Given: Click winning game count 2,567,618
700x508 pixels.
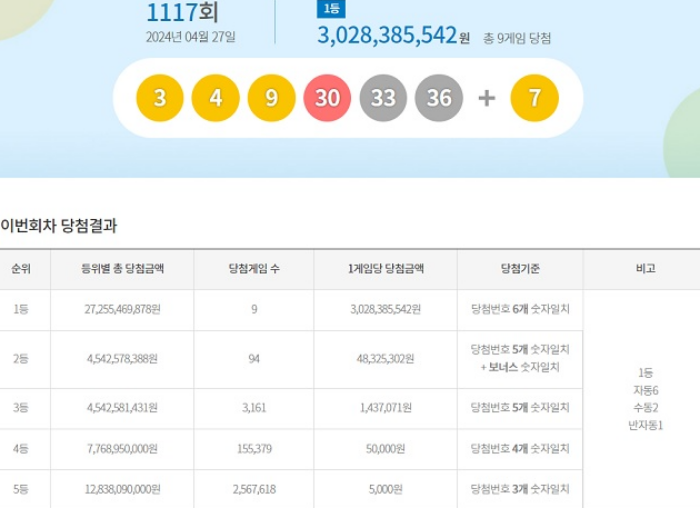Looking at the screenshot, I should click(x=254, y=489).
